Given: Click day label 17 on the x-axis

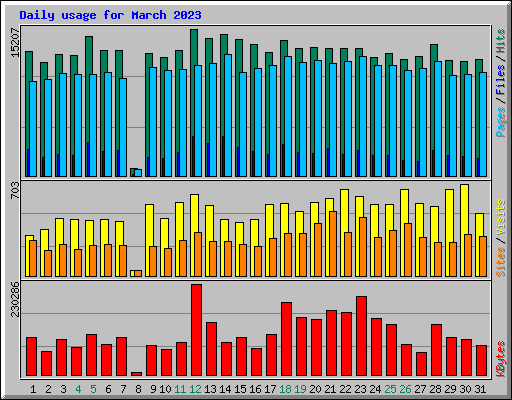Looking at the screenshot, I should point(270,389).
